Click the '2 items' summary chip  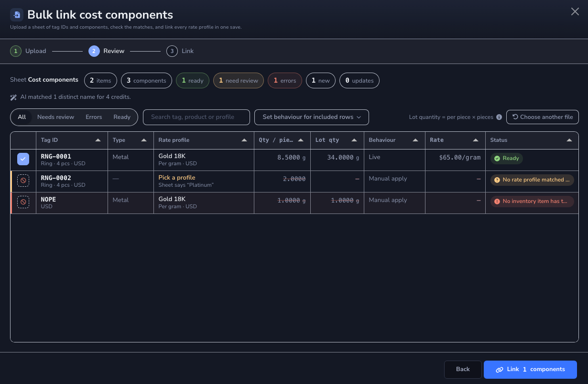[x=100, y=81]
